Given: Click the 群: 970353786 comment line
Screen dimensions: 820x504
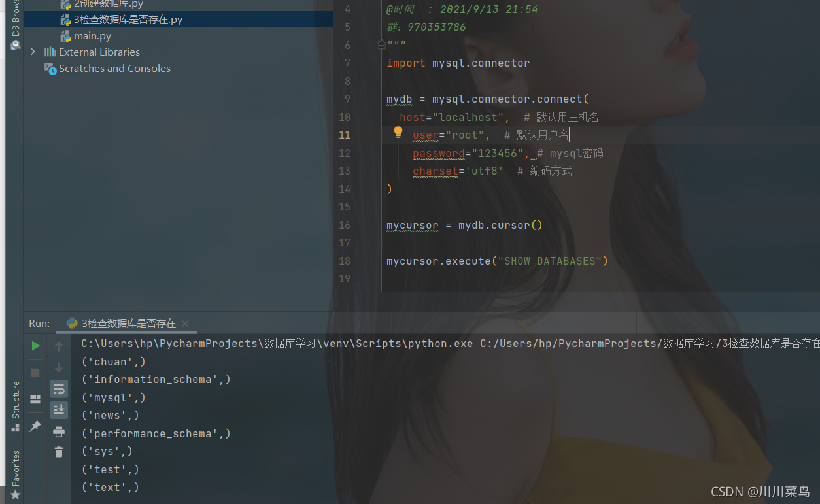Looking at the screenshot, I should pyautogui.click(x=426, y=27).
